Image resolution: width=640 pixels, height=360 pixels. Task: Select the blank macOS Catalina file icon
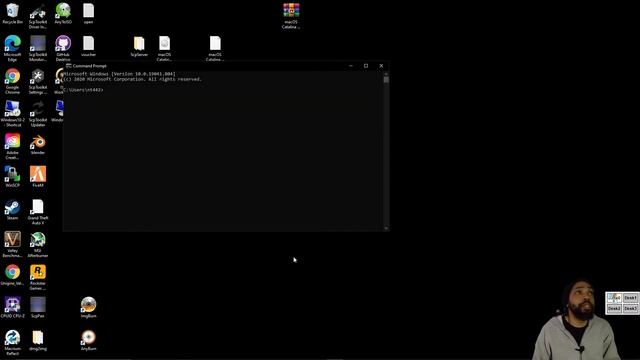(215, 48)
